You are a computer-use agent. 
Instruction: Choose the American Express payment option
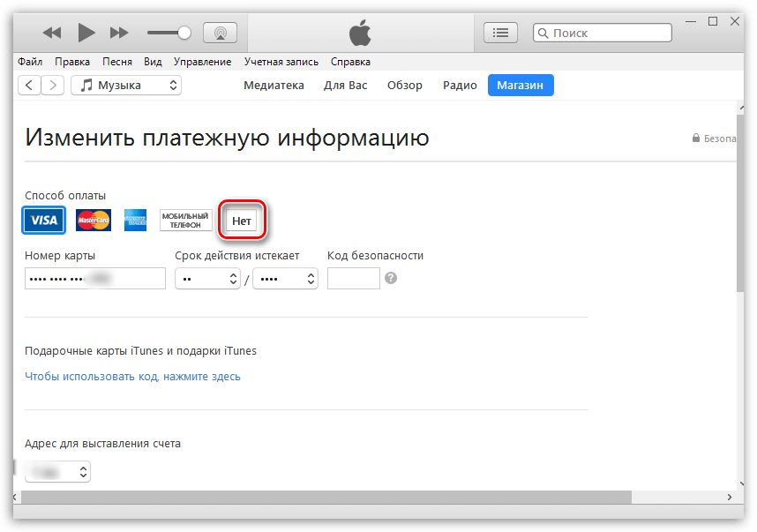135,220
